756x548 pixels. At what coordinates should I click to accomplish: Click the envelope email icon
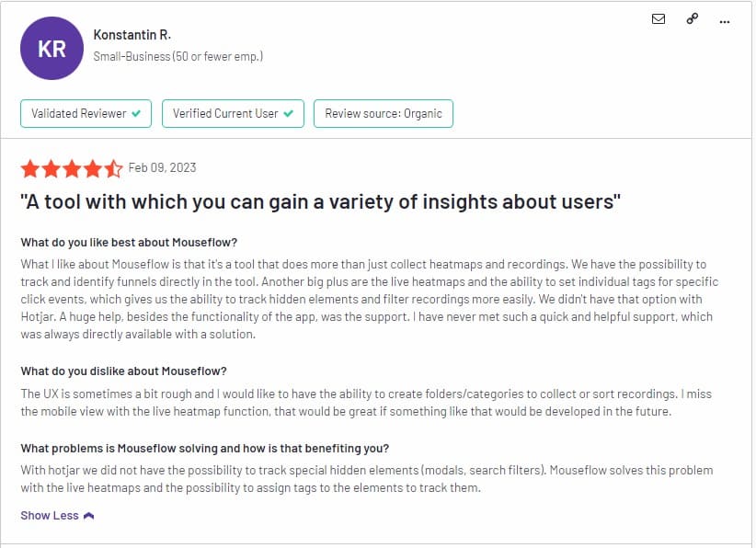[659, 18]
